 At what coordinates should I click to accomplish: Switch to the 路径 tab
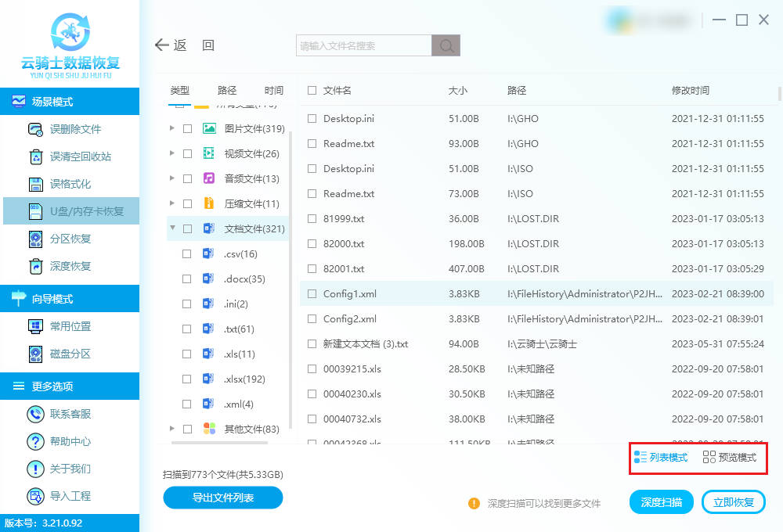[x=227, y=91]
